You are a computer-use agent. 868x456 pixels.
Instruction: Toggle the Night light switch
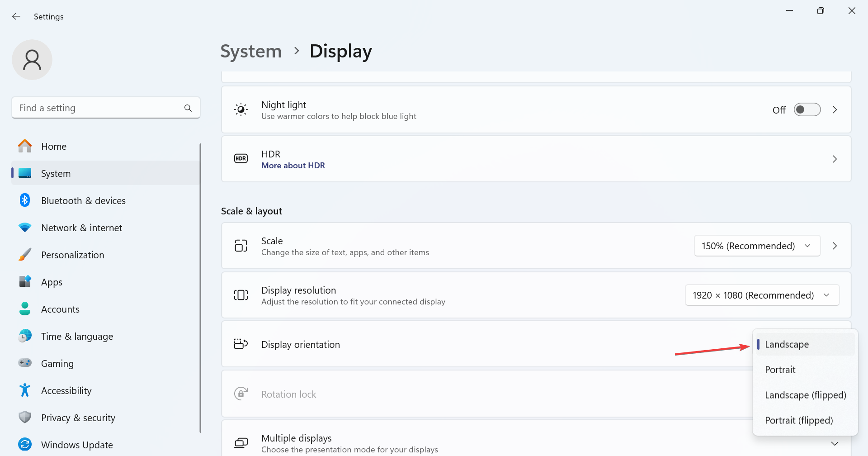(807, 110)
